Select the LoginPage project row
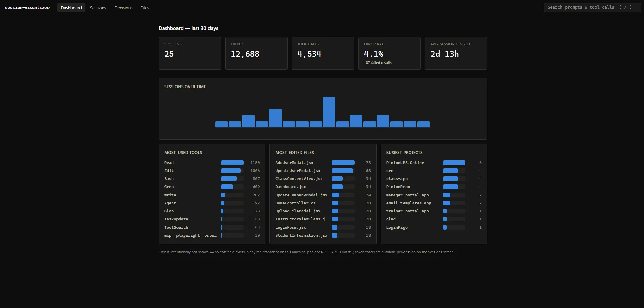644x308 pixels. tap(434, 227)
